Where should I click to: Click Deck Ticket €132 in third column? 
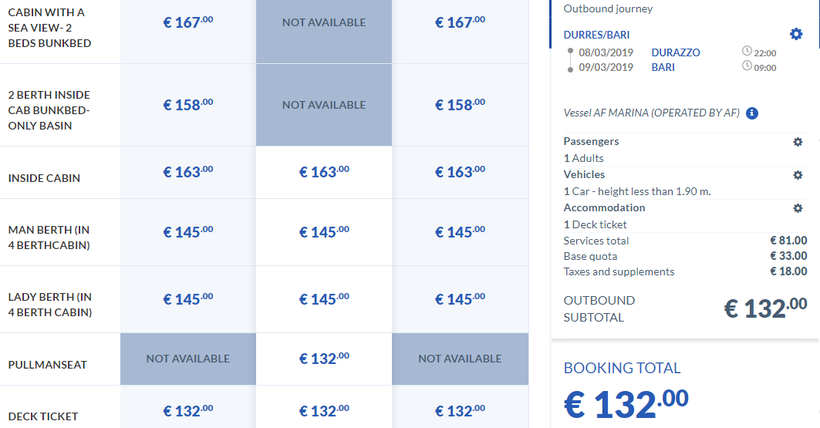click(460, 411)
